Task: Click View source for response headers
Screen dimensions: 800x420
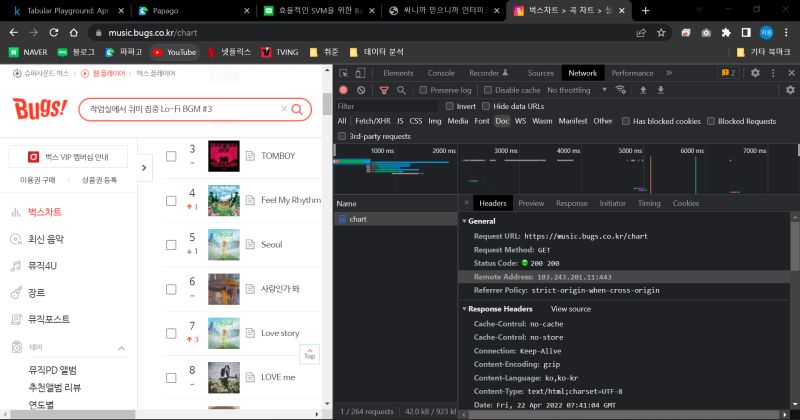Action: click(571, 309)
